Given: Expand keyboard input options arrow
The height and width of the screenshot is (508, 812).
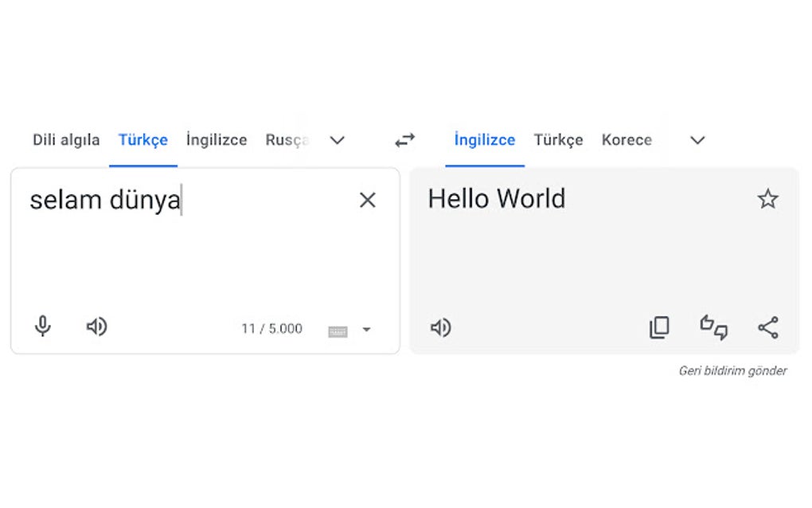Looking at the screenshot, I should (x=366, y=330).
